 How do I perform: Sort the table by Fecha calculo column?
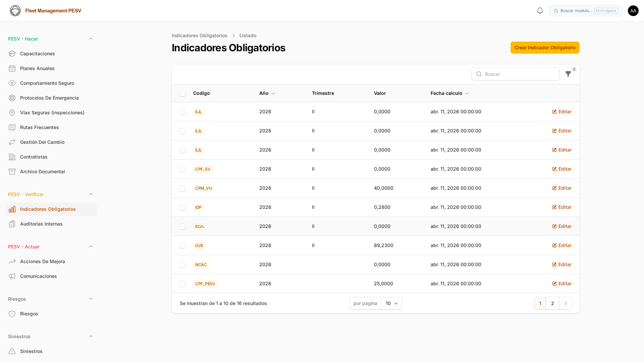click(450, 93)
